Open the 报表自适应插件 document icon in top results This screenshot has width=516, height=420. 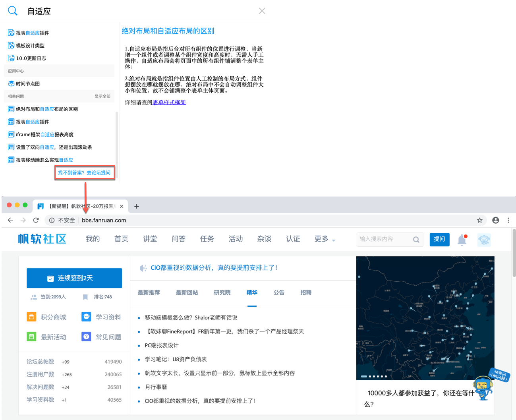[11, 33]
